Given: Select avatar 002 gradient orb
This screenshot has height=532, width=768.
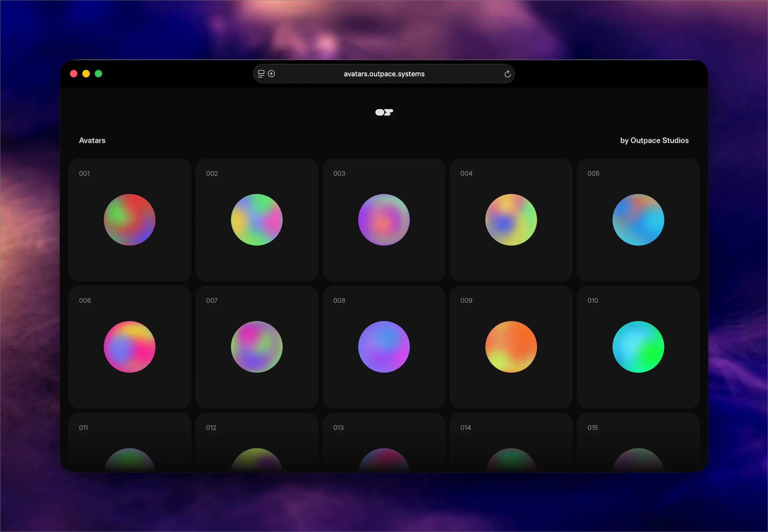Looking at the screenshot, I should coord(256,220).
